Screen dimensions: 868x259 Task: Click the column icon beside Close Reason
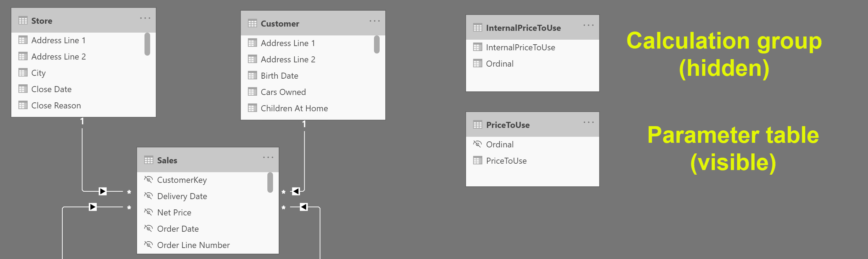click(x=23, y=105)
